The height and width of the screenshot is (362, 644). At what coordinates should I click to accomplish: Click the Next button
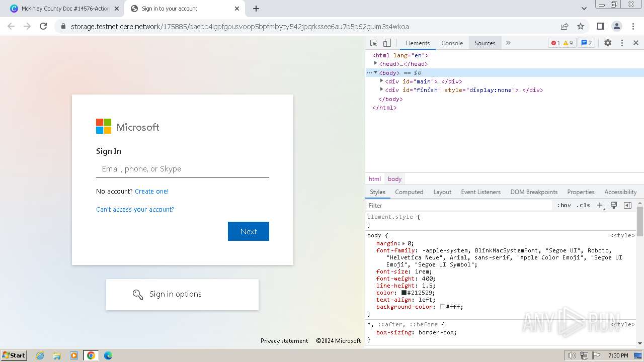[249, 231]
